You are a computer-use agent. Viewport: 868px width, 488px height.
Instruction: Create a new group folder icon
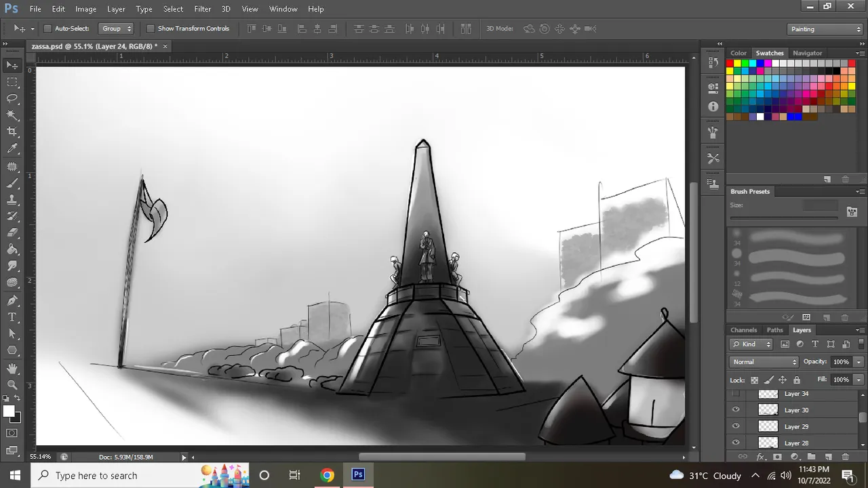pos(811,457)
